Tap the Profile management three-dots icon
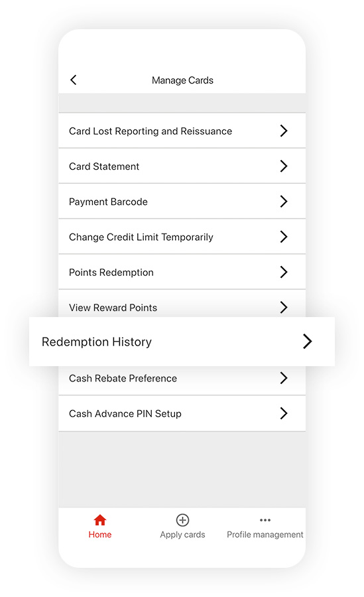This screenshot has height=597, width=364. pyautogui.click(x=265, y=520)
